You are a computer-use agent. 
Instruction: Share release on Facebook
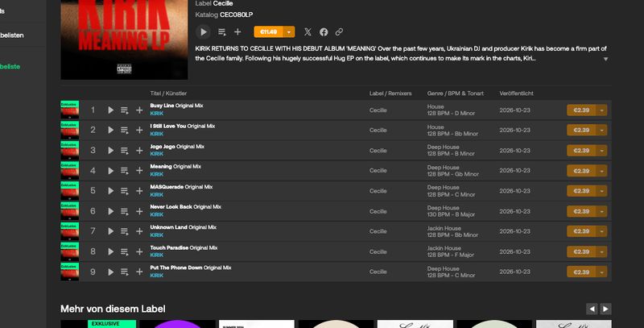click(324, 31)
